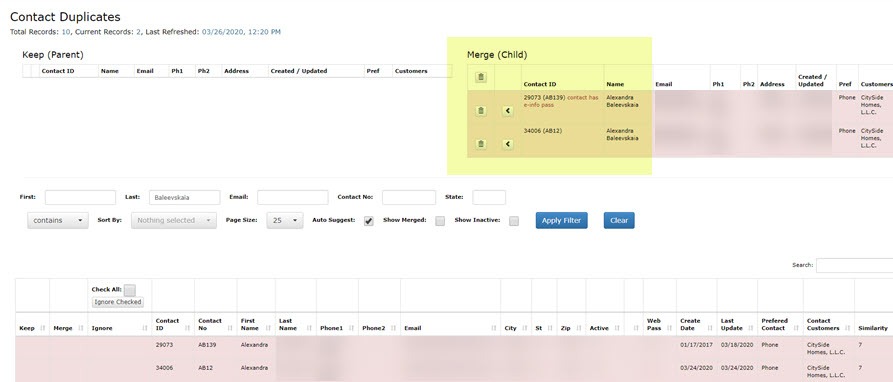Enable the Show Merged checkbox
The height and width of the screenshot is (382, 893).
(x=440, y=221)
